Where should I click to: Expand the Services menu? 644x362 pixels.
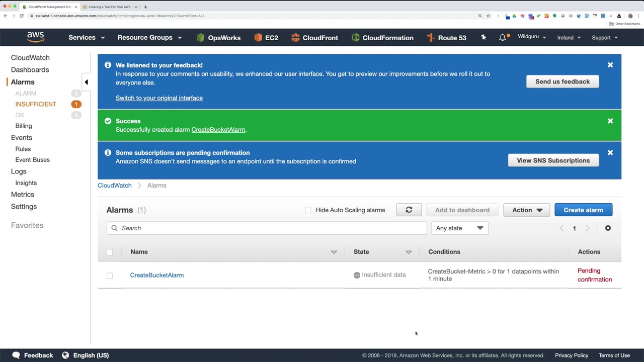(87, 38)
